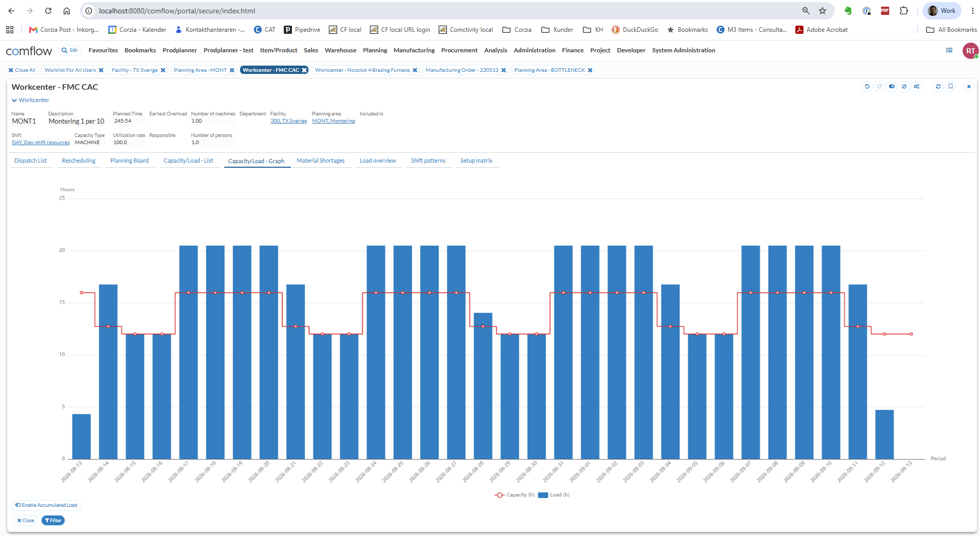Click the Filter button
Screen dimensions: 980x536
pos(53,521)
